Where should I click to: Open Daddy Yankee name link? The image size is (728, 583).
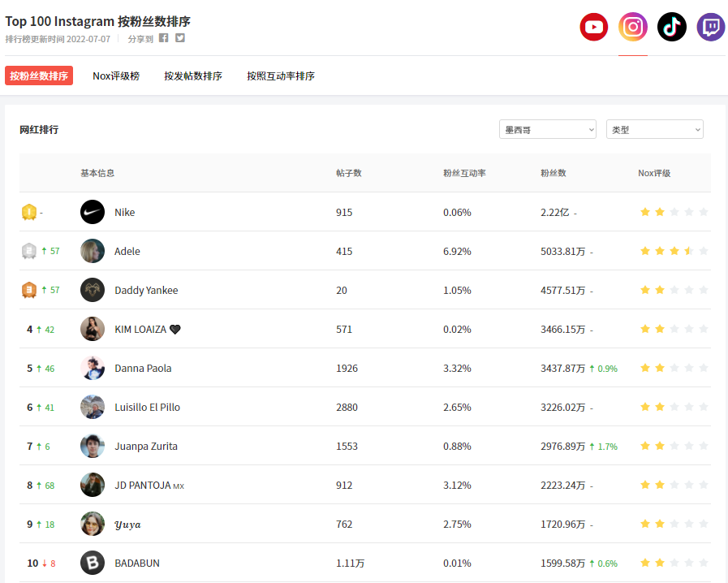pyautogui.click(x=146, y=291)
